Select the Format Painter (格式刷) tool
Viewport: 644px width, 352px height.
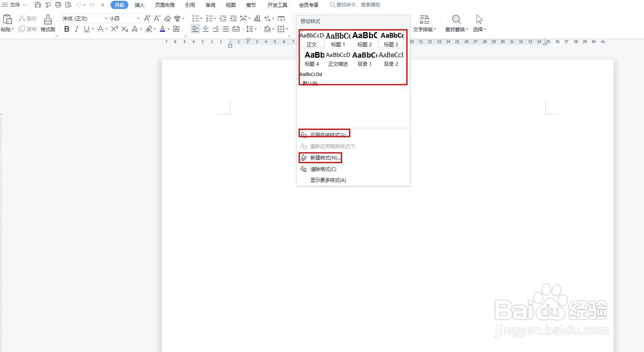[48, 23]
